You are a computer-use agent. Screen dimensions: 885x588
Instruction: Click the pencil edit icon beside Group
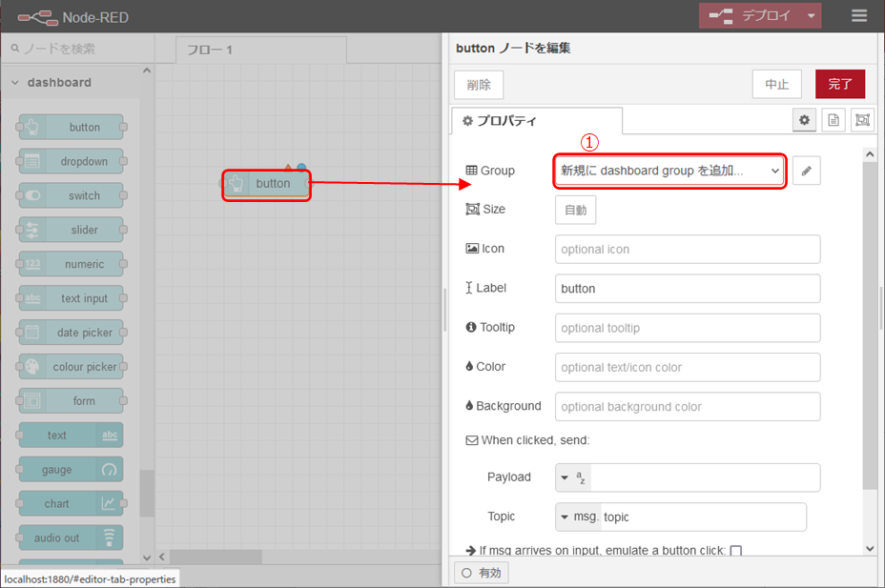(x=806, y=171)
